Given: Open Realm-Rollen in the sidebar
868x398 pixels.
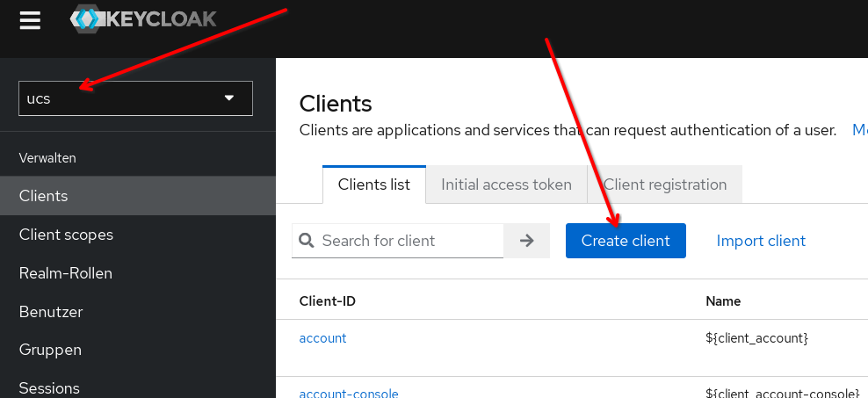Looking at the screenshot, I should point(66,273).
